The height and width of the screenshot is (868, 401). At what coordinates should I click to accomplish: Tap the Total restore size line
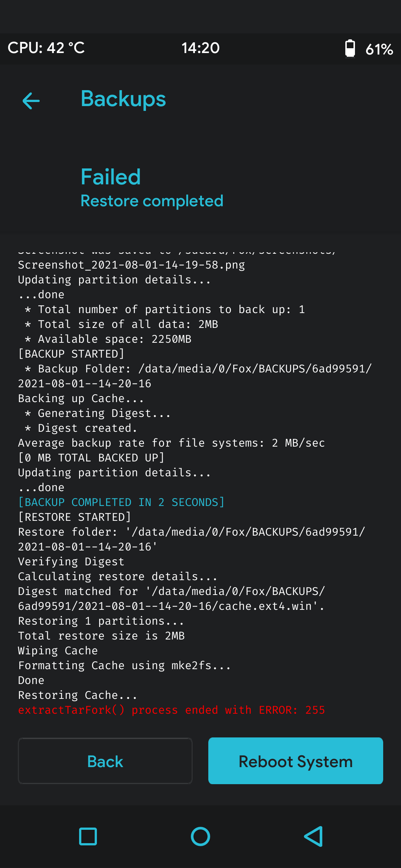(x=101, y=636)
